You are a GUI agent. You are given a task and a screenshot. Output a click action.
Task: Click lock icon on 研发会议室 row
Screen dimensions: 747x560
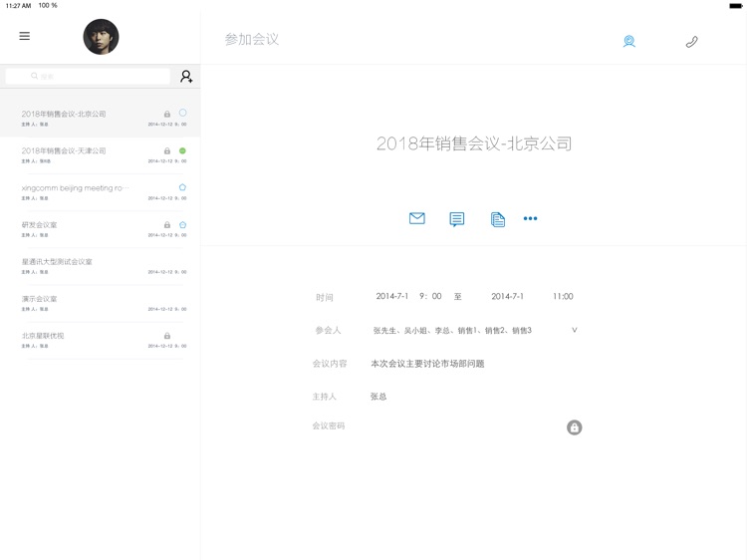pos(167,225)
